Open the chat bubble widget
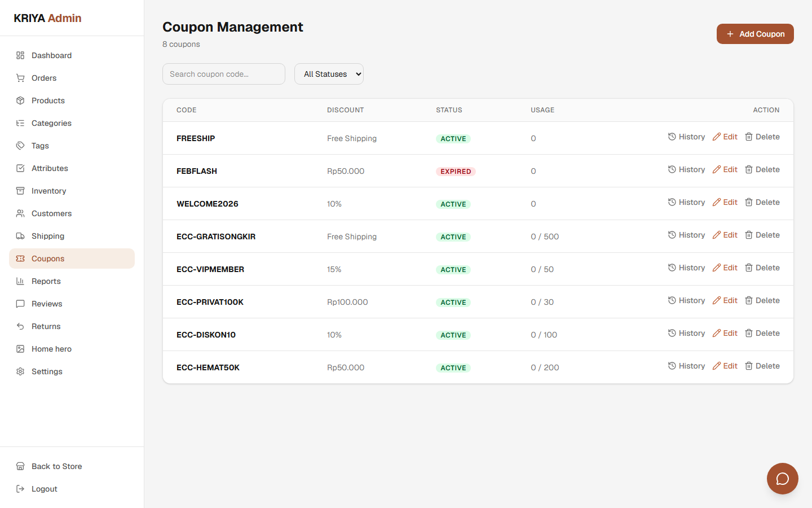The width and height of the screenshot is (812, 508). (x=783, y=479)
